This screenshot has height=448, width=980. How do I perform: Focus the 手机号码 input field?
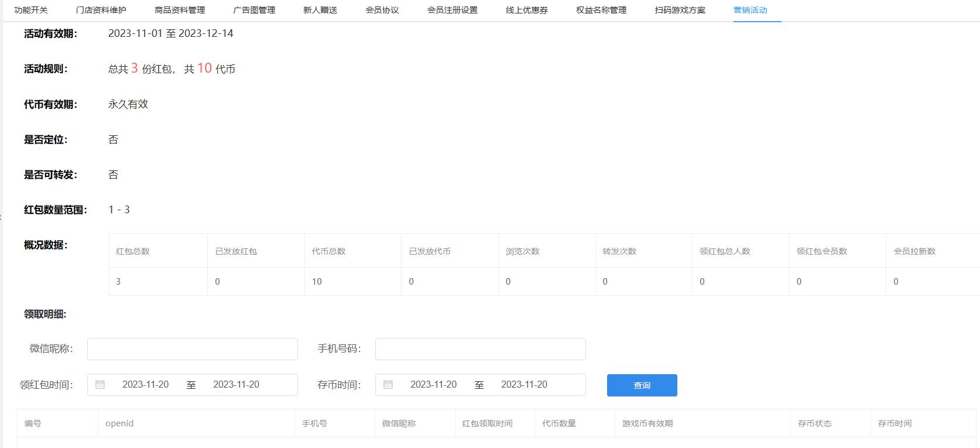pyautogui.click(x=481, y=349)
